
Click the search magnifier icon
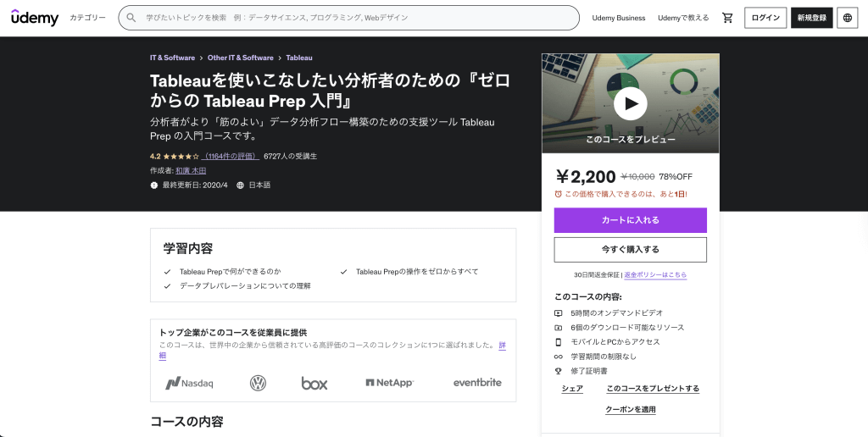pyautogui.click(x=131, y=18)
